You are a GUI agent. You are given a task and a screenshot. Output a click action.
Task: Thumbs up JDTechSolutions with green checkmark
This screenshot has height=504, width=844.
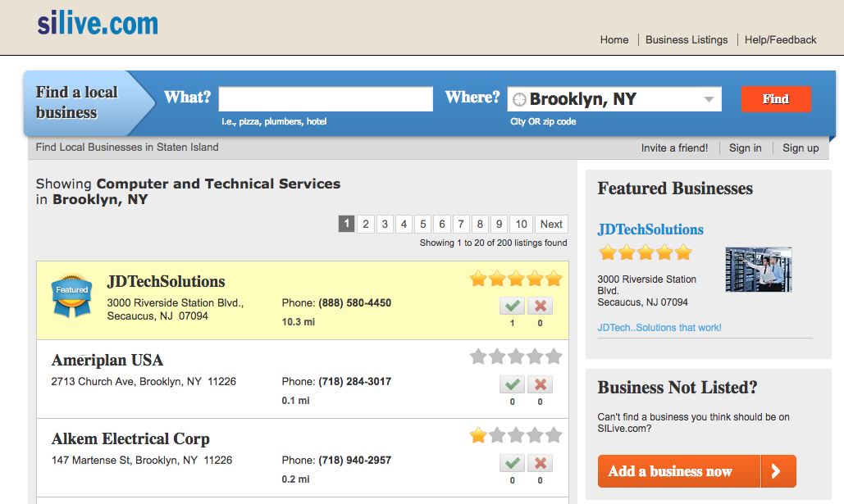tap(512, 306)
